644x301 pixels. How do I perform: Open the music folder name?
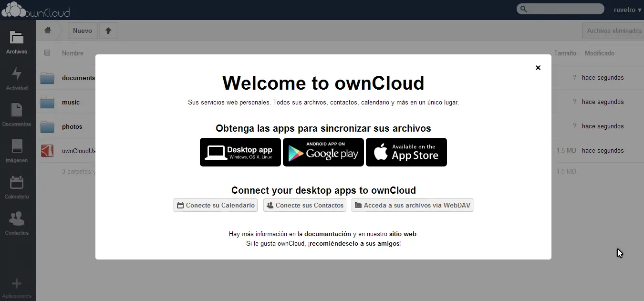tap(71, 102)
